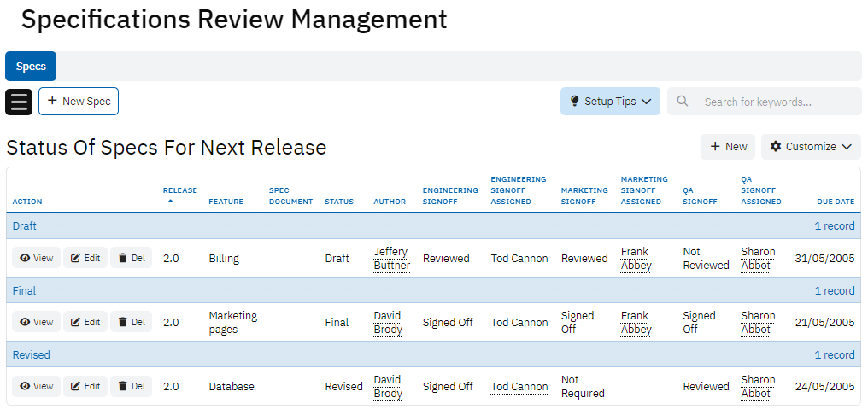
Task: Click the View eye button for Billing
Action: coord(37,258)
